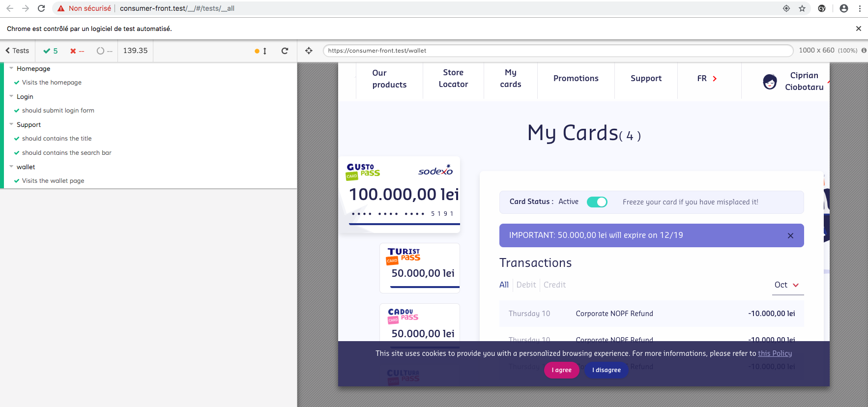
Task: Open Ciprian Ciobotaru account menu
Action: pos(804,81)
